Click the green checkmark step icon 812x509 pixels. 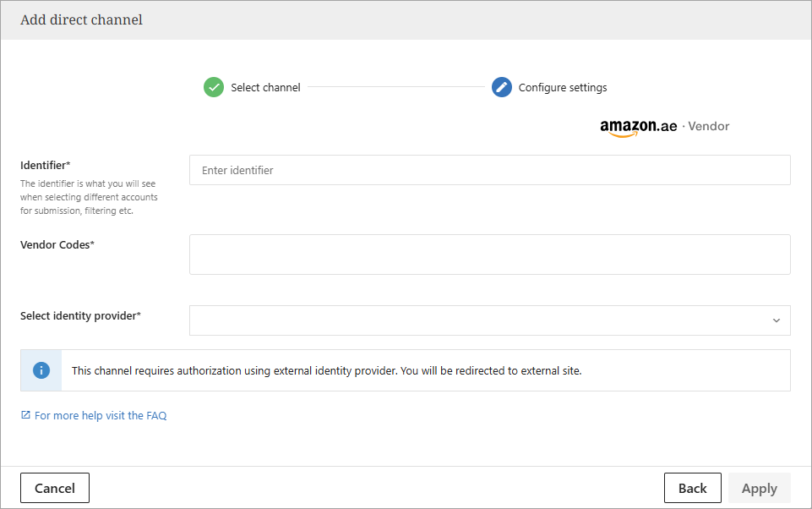(x=214, y=87)
